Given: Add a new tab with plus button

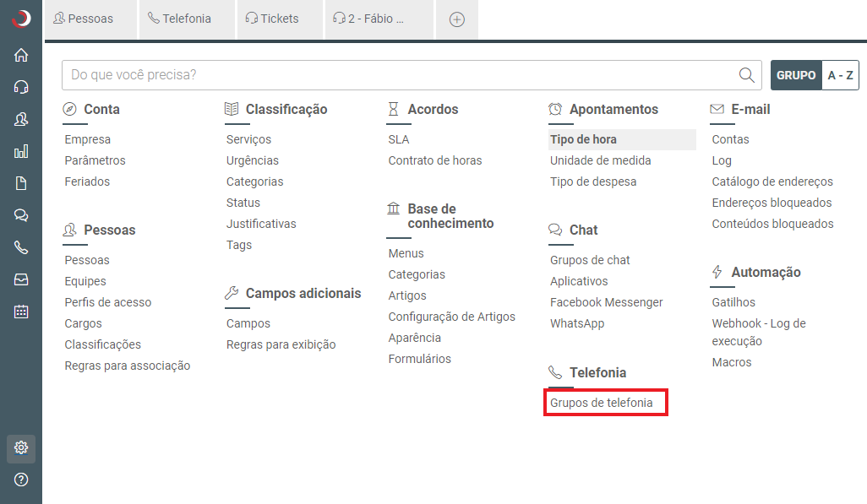Looking at the screenshot, I should coord(456,19).
